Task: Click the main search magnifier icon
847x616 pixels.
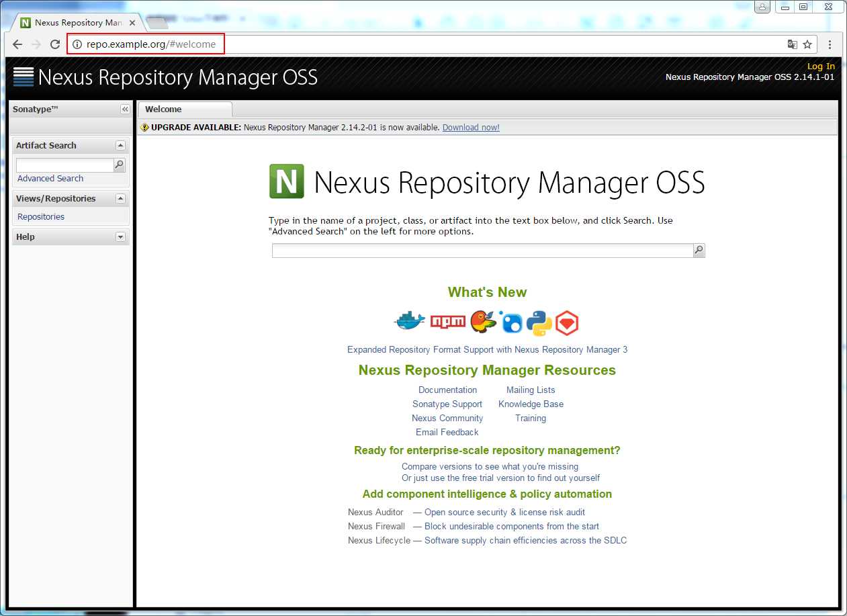Action: point(699,251)
